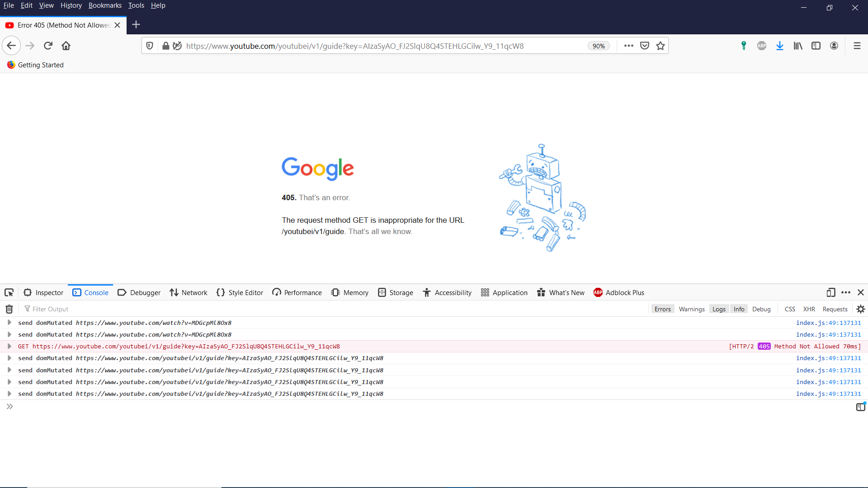Viewport: 868px width, 488px height.
Task: Close the Error 405 tab
Action: (118, 25)
